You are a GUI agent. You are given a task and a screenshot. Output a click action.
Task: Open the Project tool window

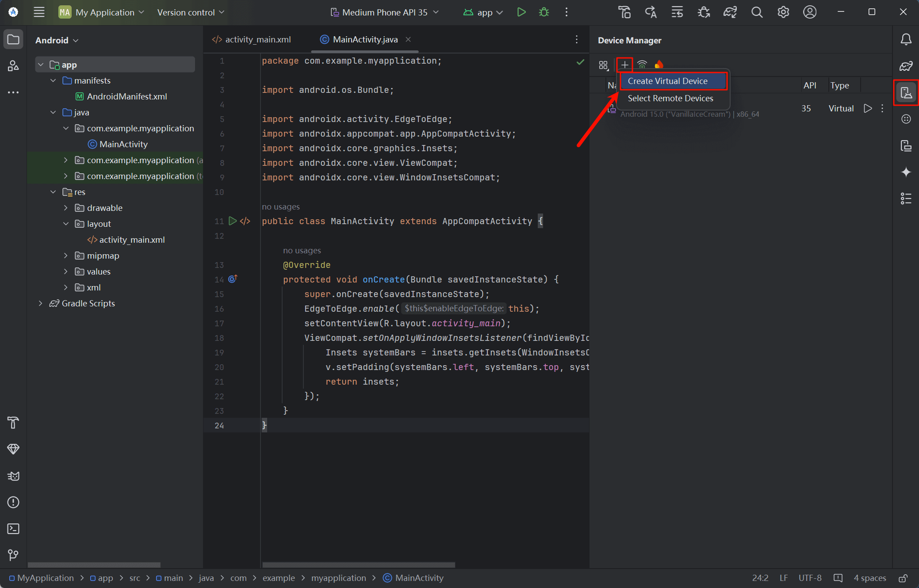[13, 40]
